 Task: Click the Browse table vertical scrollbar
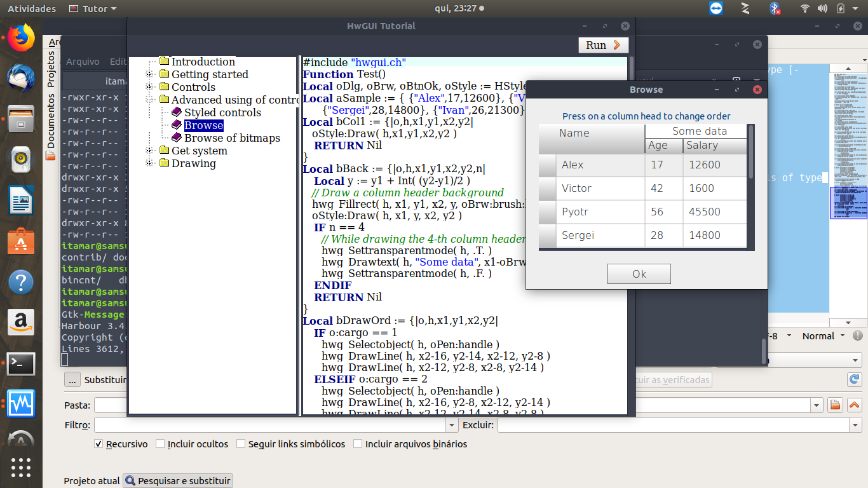point(751,152)
